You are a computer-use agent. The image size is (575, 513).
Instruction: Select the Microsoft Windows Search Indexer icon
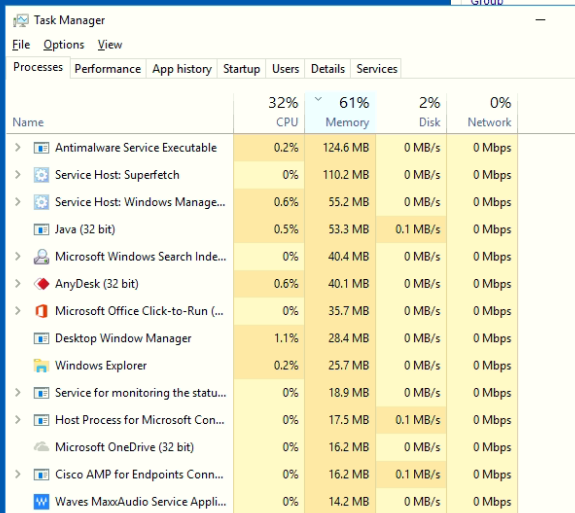click(x=41, y=257)
